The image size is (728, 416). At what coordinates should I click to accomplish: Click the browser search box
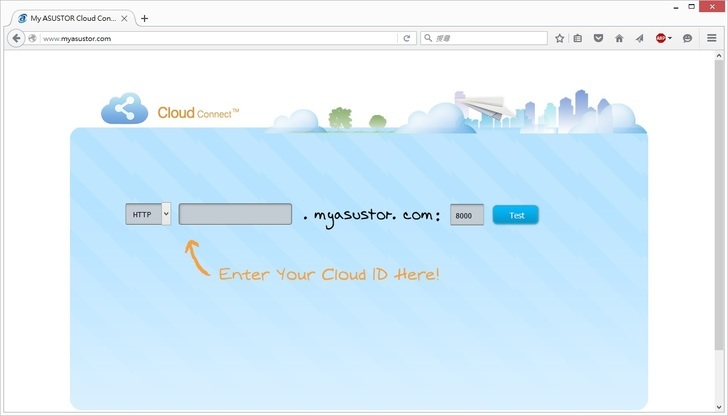(x=484, y=38)
